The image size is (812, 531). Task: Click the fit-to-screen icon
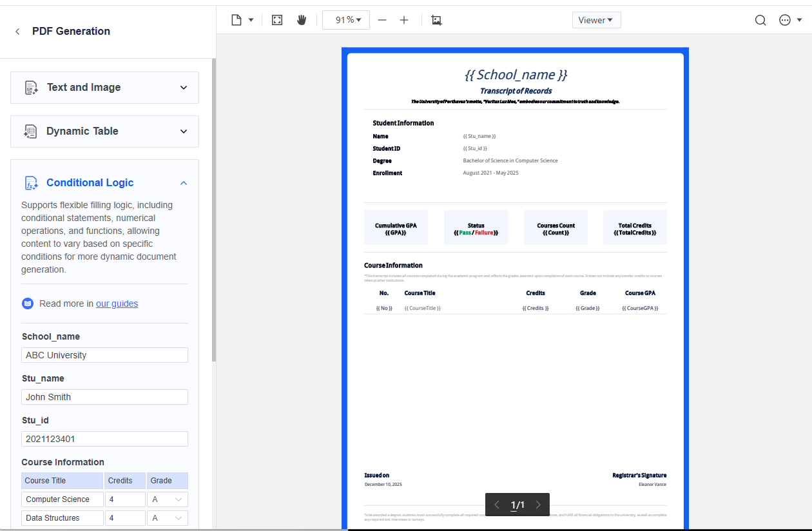(x=276, y=20)
